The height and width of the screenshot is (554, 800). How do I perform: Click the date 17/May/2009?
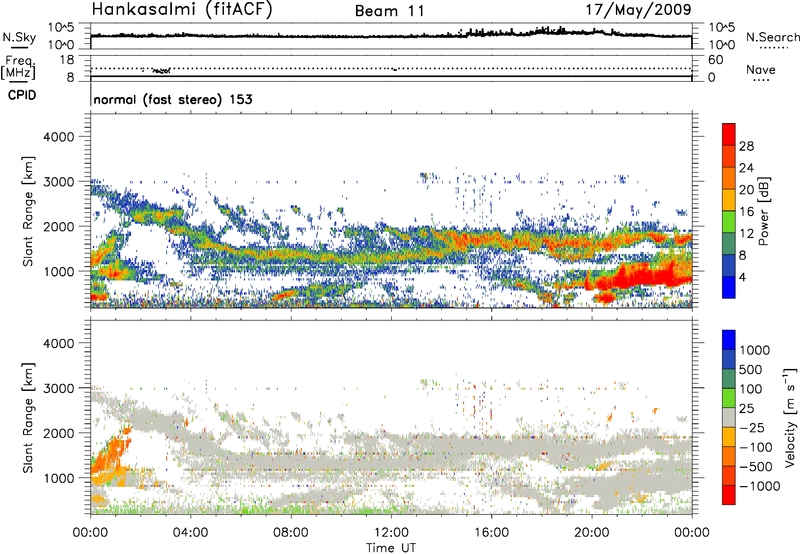pos(638,9)
